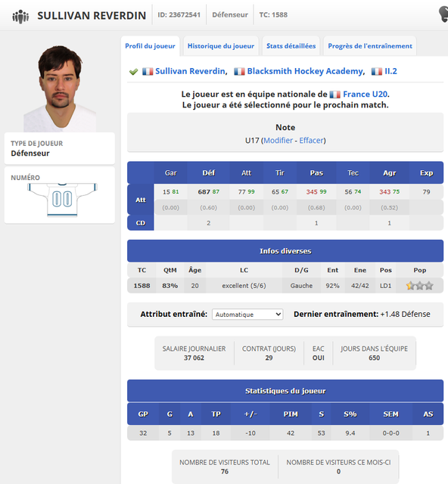This screenshot has width=448, height=484.
Task: Click Modifier link in the note
Action: 278,141
